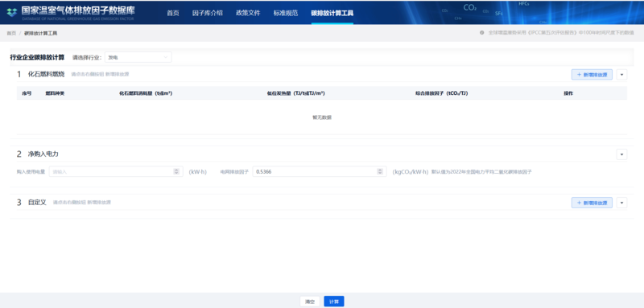This screenshot has width=644, height=308.
Task: Click the 净购入电力 section title
Action: pyautogui.click(x=43, y=154)
